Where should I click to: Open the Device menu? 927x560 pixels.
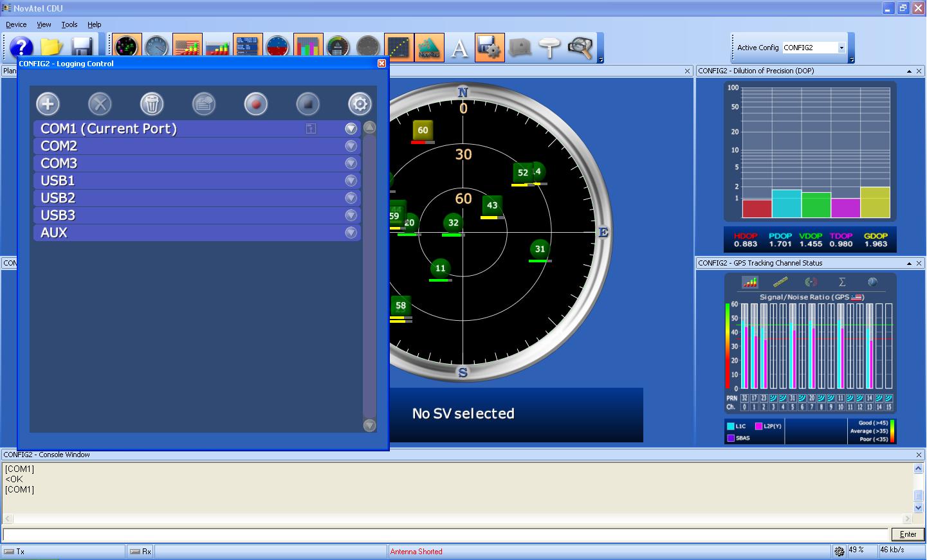point(16,24)
